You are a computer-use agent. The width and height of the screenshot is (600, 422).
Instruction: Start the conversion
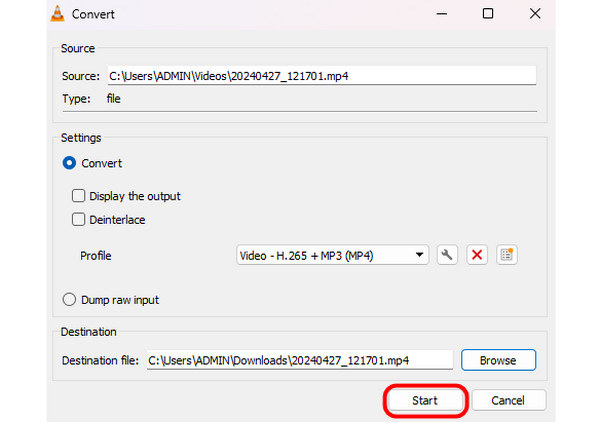coord(425,401)
